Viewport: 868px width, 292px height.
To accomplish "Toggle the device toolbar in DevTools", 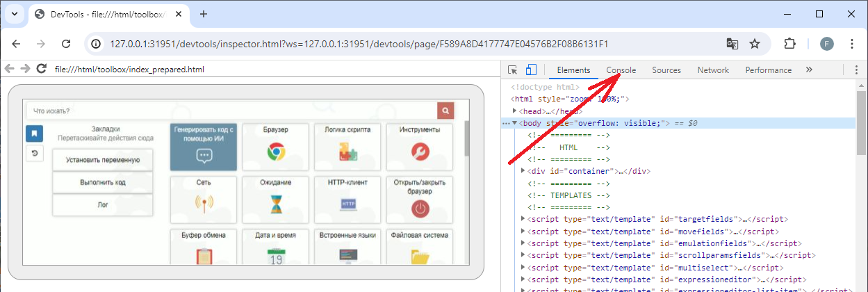I will [x=531, y=70].
